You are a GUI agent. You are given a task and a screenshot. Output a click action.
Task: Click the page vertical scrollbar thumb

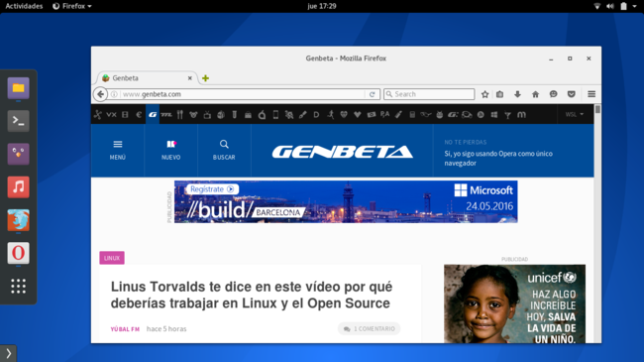(597, 109)
